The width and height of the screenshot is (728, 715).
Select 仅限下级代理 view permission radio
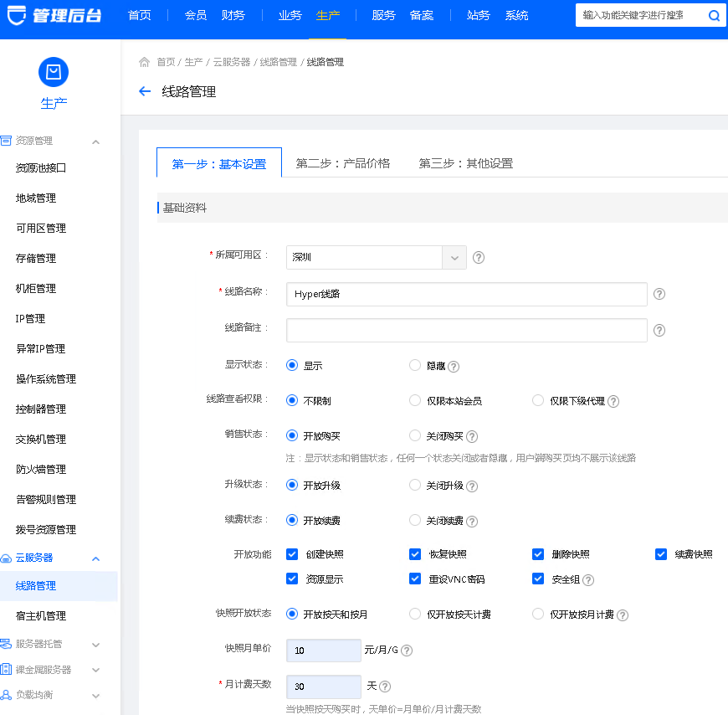click(x=538, y=400)
